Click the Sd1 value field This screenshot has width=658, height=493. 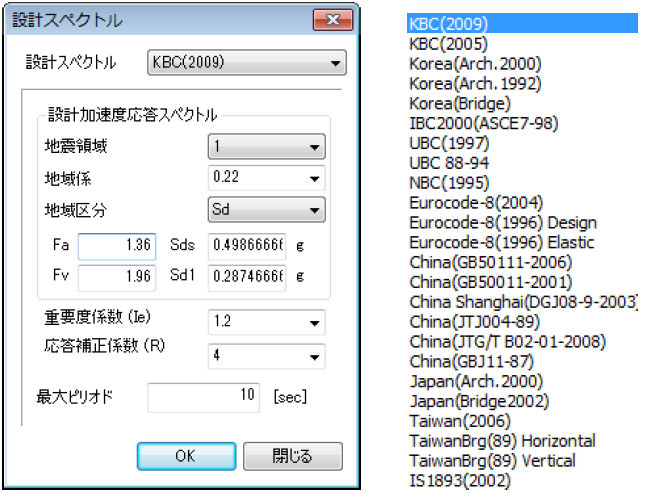click(247, 277)
